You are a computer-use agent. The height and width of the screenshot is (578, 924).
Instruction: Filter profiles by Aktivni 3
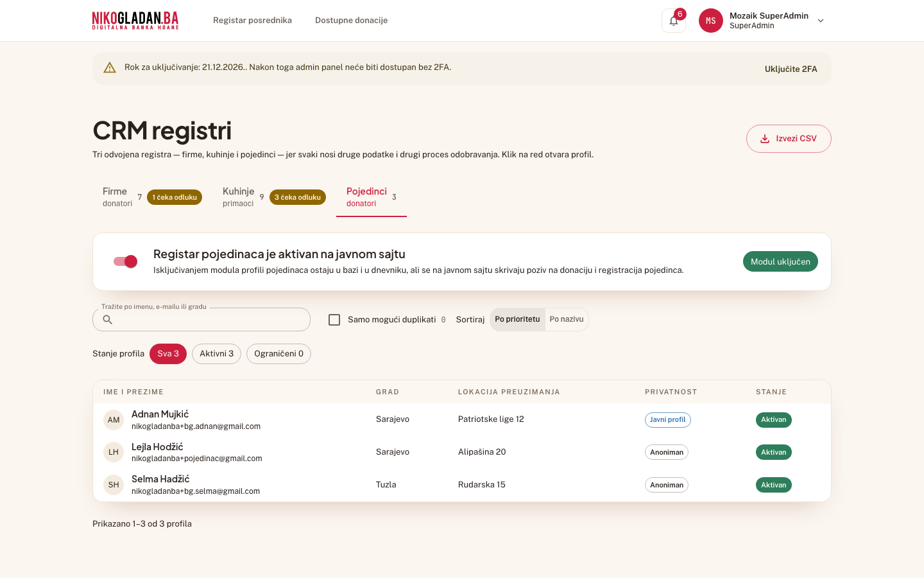216,354
